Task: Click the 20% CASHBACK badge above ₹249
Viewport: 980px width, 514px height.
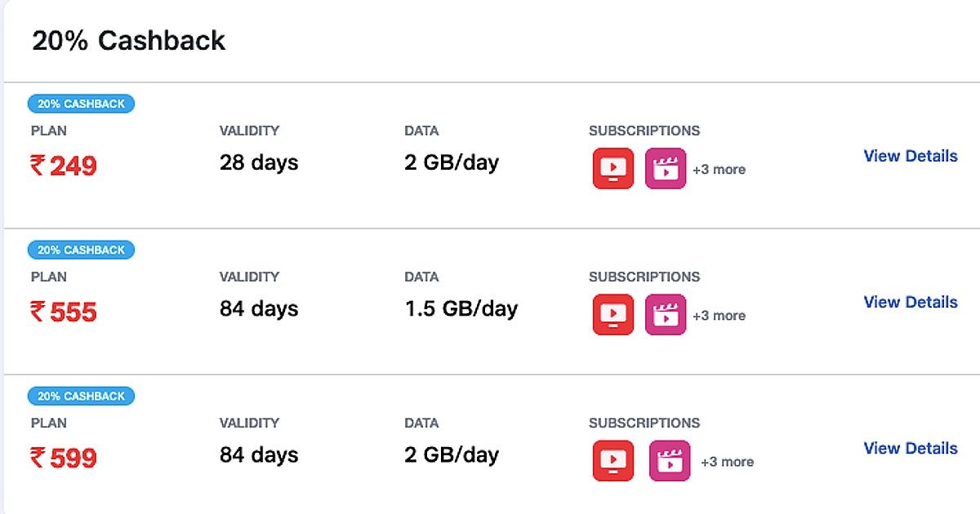Action: (81, 104)
